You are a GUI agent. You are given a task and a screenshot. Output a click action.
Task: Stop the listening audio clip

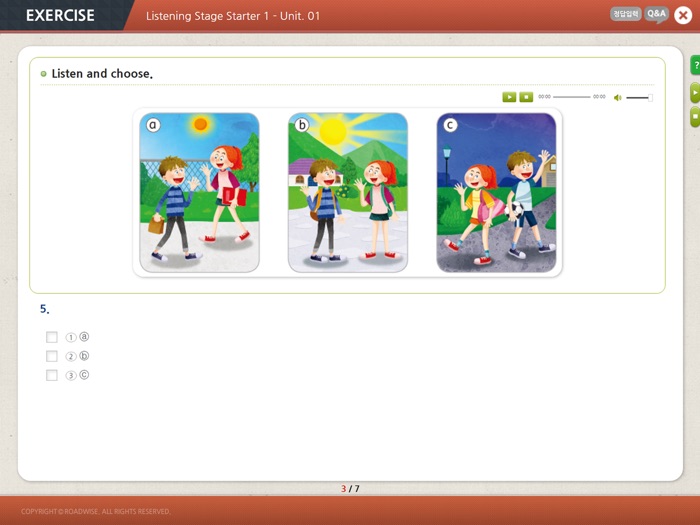pyautogui.click(x=526, y=97)
